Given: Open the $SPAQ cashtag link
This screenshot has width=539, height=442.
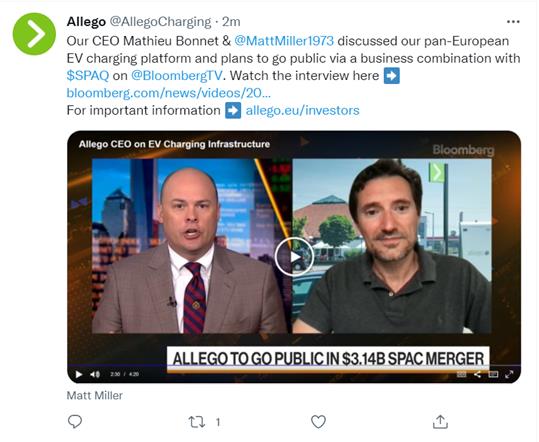Looking at the screenshot, I should (x=88, y=75).
